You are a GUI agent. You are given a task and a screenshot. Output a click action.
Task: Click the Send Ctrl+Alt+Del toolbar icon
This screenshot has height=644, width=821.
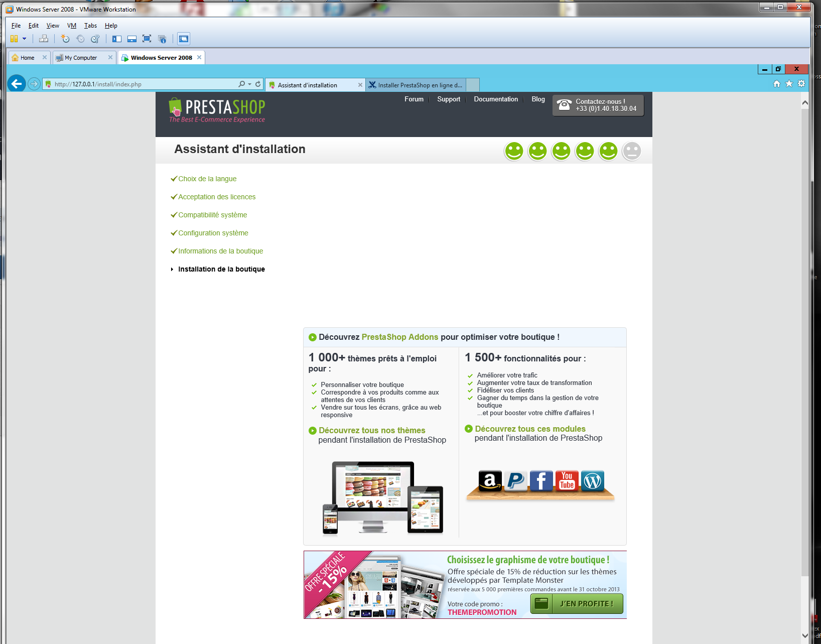[x=44, y=39]
